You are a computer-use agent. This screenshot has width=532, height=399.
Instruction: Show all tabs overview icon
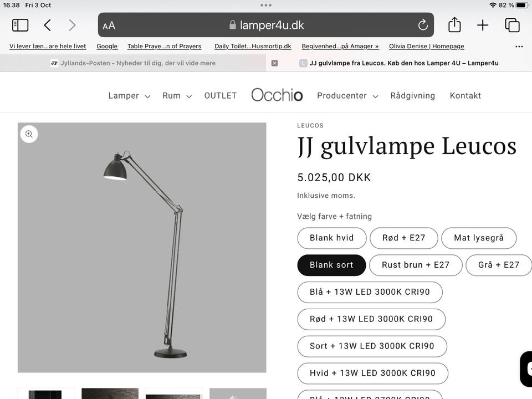[x=512, y=25]
